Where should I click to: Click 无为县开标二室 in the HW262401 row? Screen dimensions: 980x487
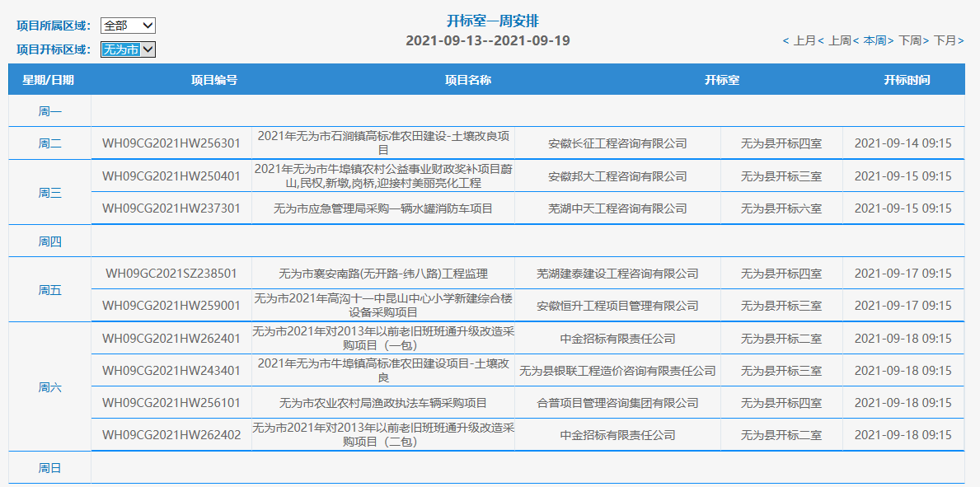(x=781, y=338)
